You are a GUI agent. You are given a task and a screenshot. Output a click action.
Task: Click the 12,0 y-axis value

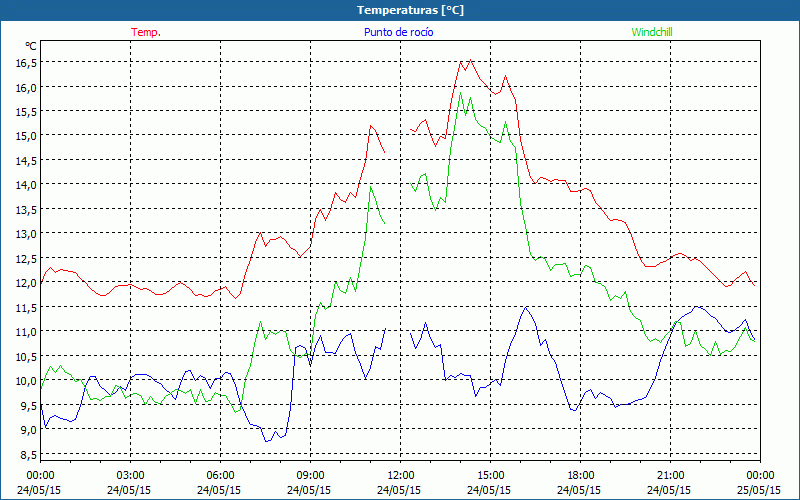(27, 283)
